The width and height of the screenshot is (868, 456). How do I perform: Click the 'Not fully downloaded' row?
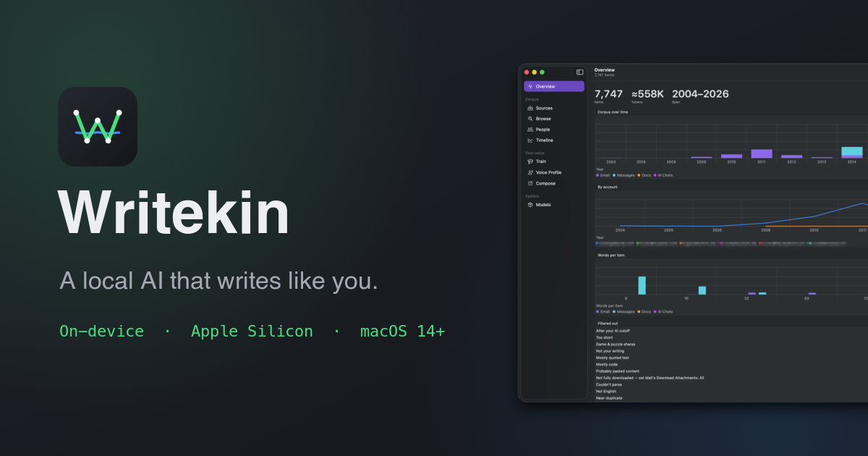click(x=650, y=378)
